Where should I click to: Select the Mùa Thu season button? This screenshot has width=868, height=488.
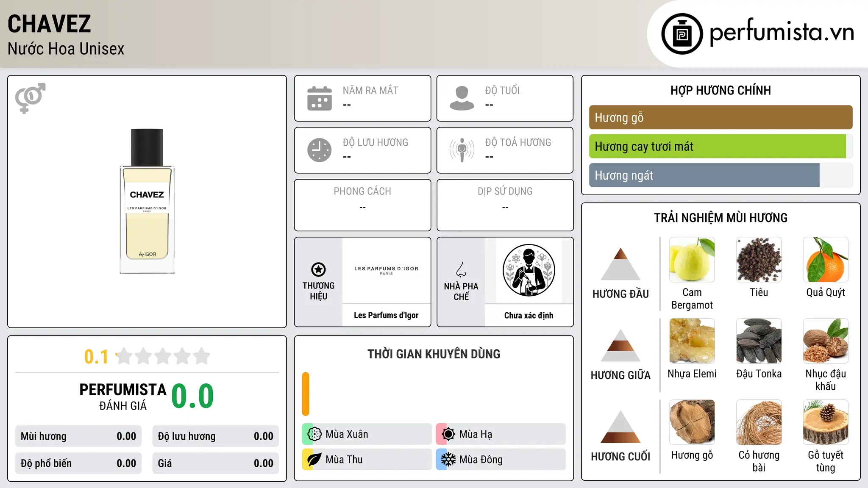(x=367, y=460)
